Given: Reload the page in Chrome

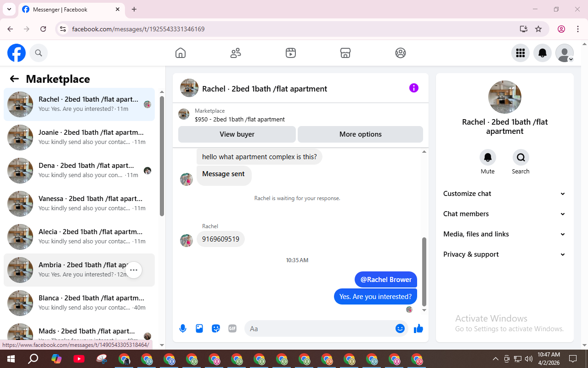Looking at the screenshot, I should coord(43,29).
